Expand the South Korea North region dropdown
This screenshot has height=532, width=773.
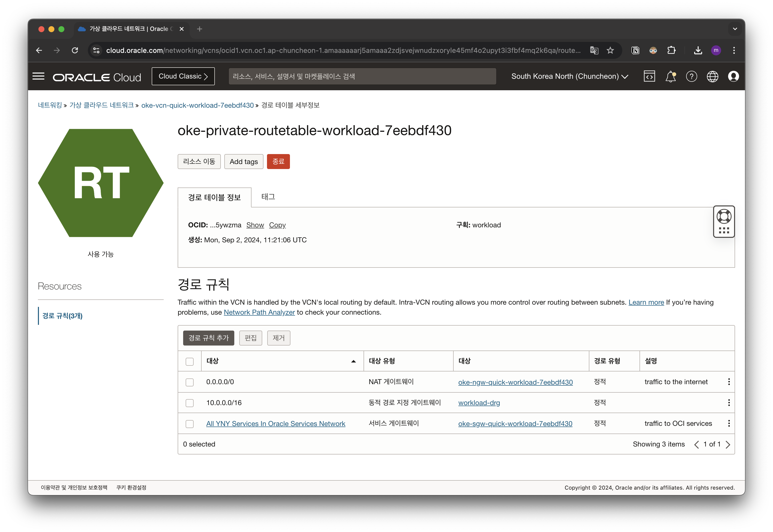coord(570,76)
